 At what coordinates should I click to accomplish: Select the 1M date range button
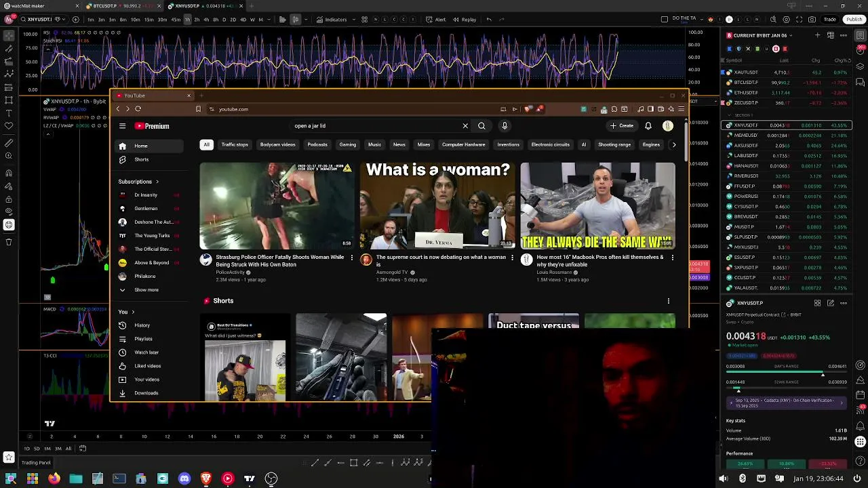coord(47,449)
